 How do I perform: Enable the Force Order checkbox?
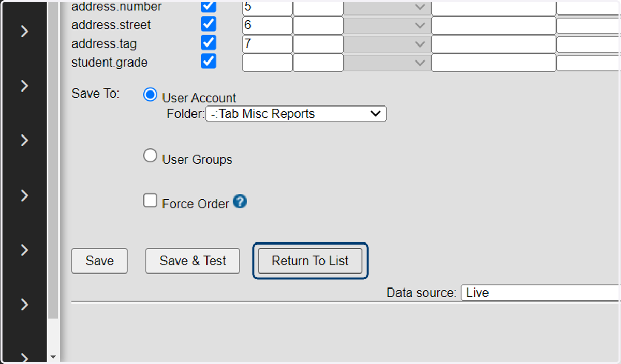150,201
